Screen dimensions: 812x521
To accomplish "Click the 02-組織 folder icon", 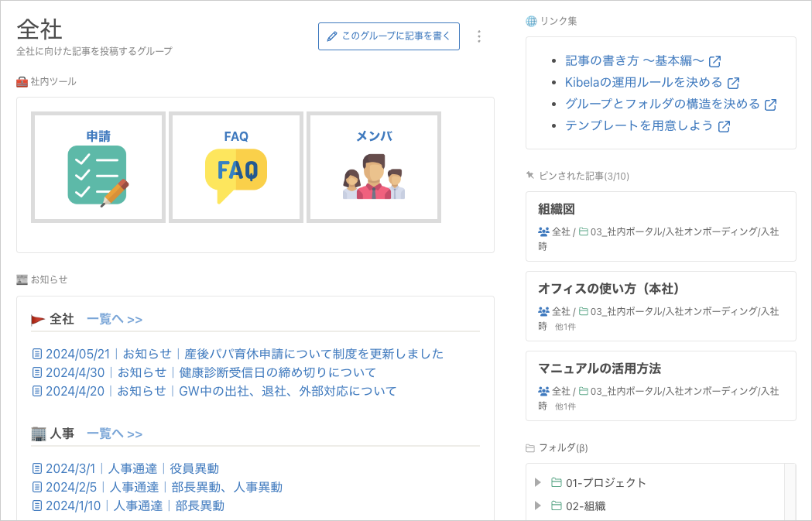I will click(556, 506).
